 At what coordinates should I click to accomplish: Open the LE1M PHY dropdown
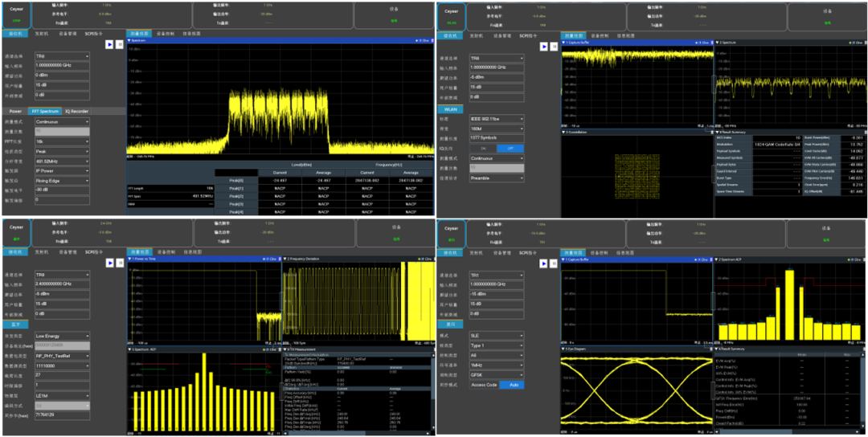62,395
